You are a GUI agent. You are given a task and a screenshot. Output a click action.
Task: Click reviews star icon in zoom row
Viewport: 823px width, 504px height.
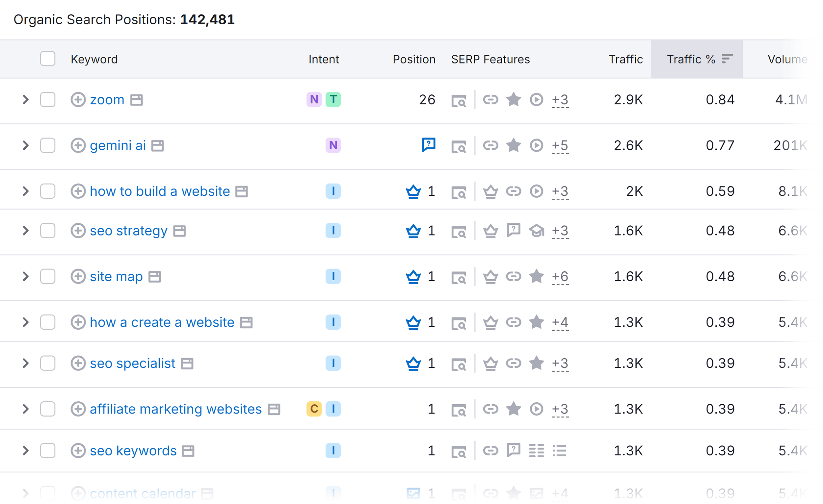(x=513, y=99)
